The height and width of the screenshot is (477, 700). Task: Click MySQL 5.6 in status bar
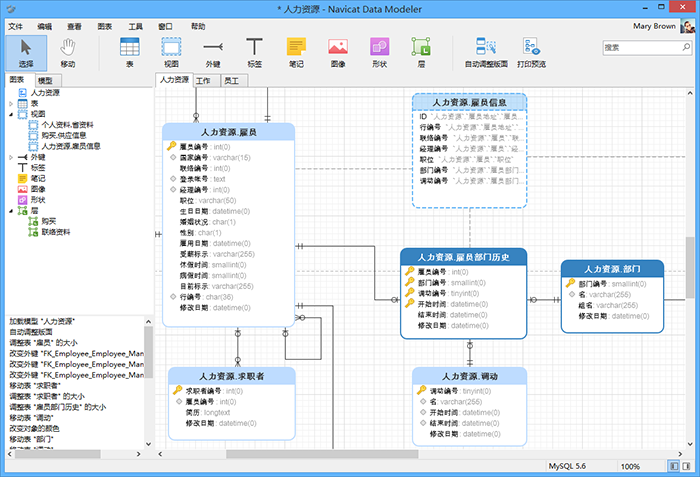click(567, 466)
